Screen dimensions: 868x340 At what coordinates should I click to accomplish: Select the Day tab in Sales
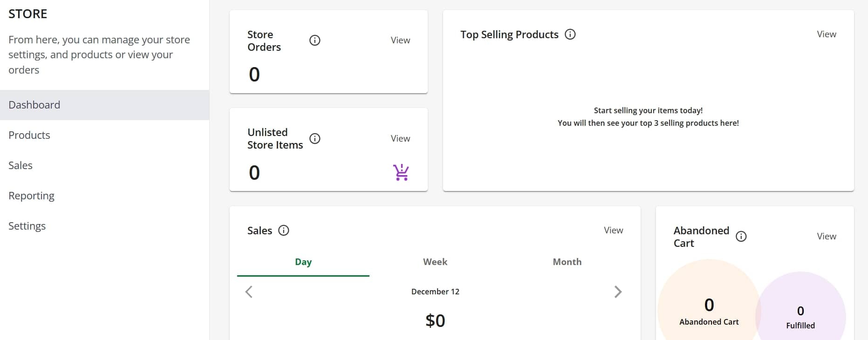(303, 262)
